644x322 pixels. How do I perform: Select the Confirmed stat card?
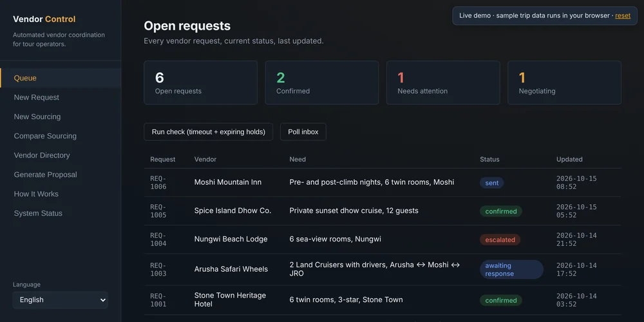pyautogui.click(x=321, y=82)
